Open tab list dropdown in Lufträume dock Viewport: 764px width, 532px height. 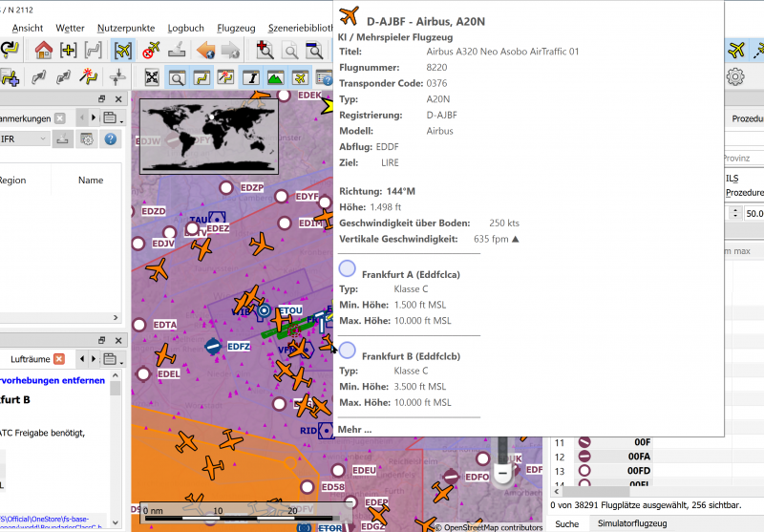111,359
